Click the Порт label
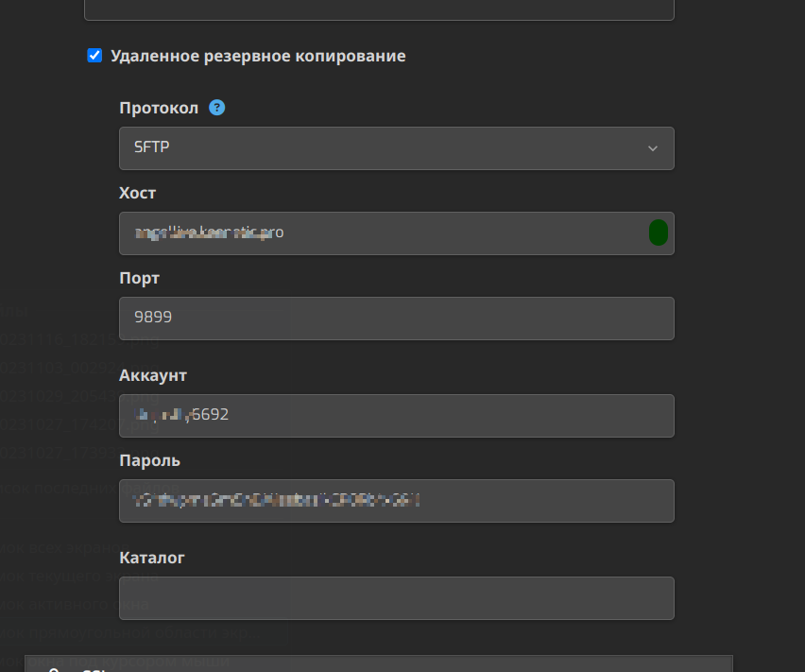 139,278
